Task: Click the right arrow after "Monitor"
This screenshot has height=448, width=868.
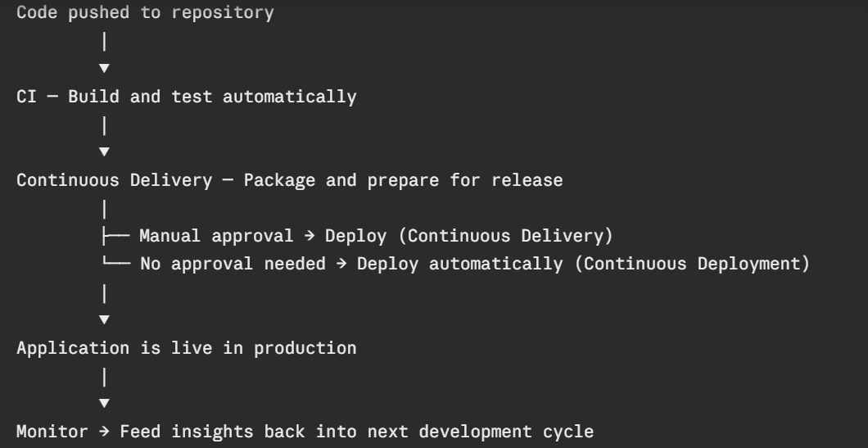Action: (104, 432)
